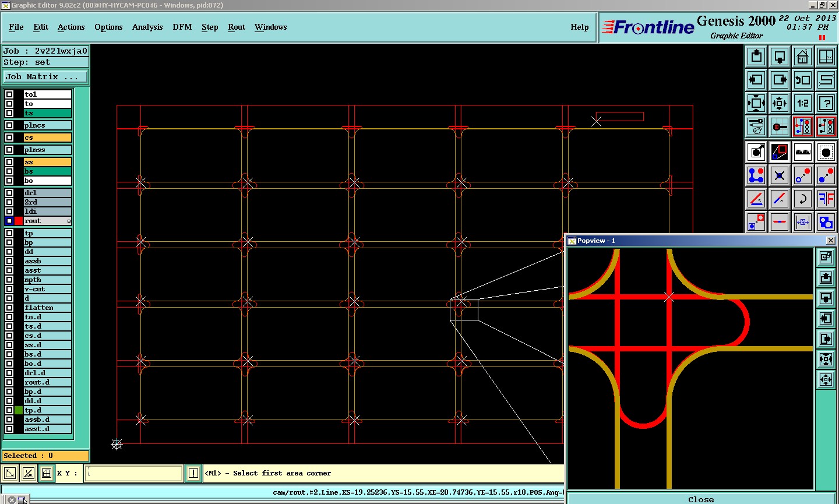
Task: Click the 1:2 scale icon
Action: [x=803, y=103]
